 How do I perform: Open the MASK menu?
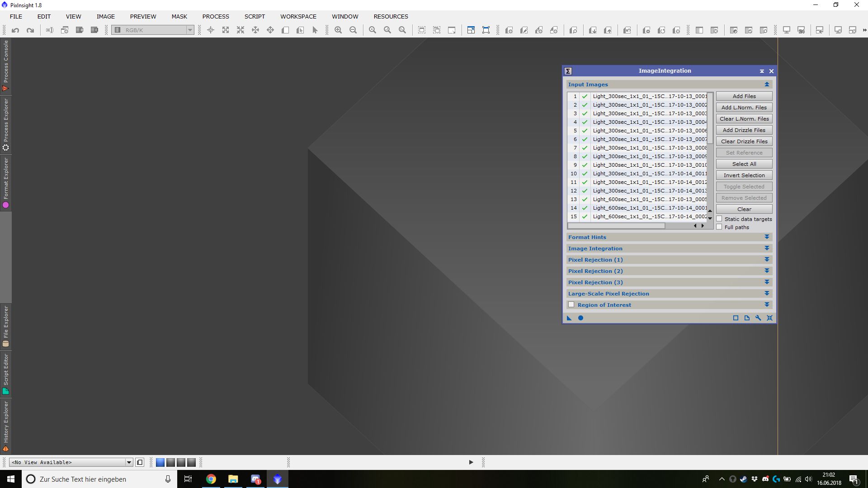click(179, 16)
